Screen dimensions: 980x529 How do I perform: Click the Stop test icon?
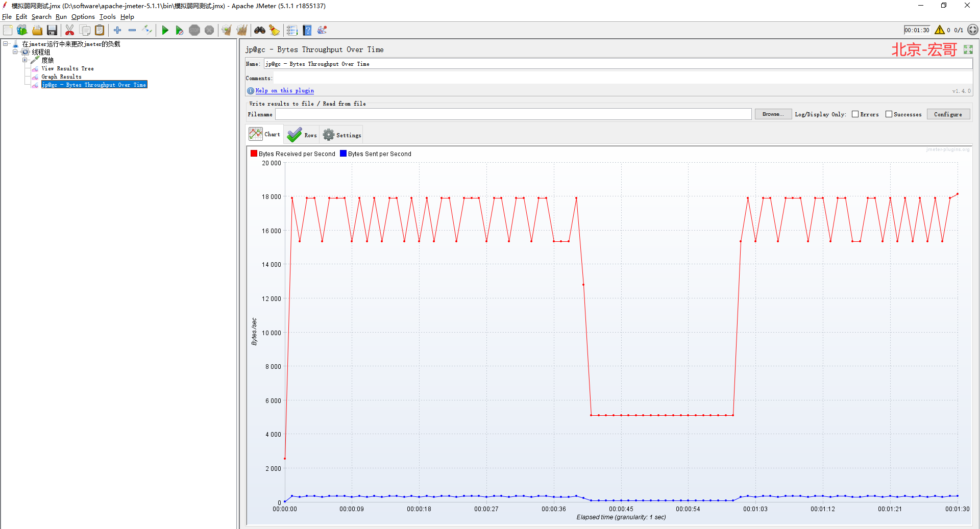click(x=194, y=31)
